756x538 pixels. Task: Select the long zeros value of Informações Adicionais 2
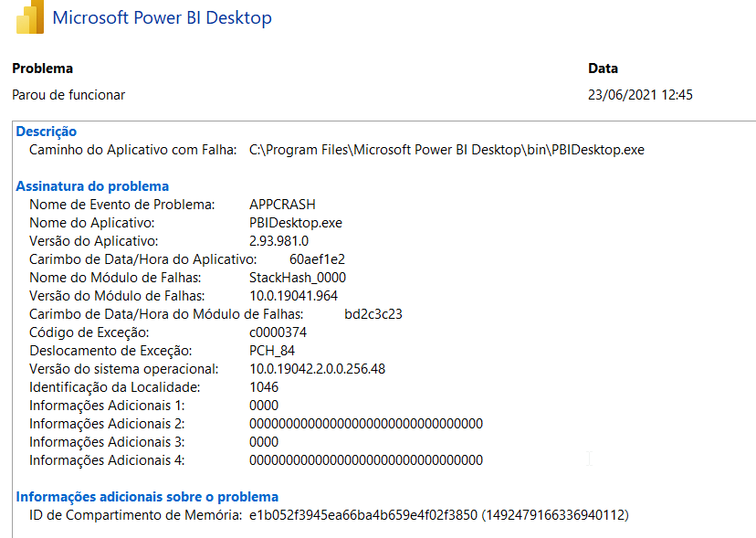[x=366, y=424]
